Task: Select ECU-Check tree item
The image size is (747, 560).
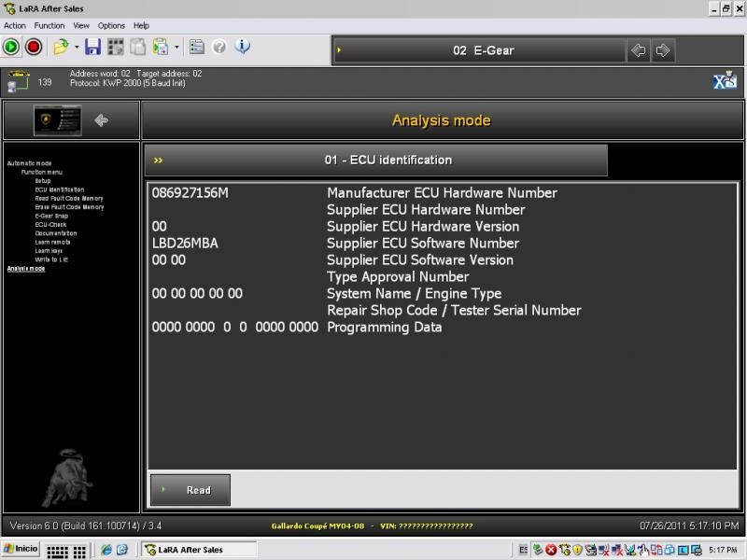Action: pos(50,224)
